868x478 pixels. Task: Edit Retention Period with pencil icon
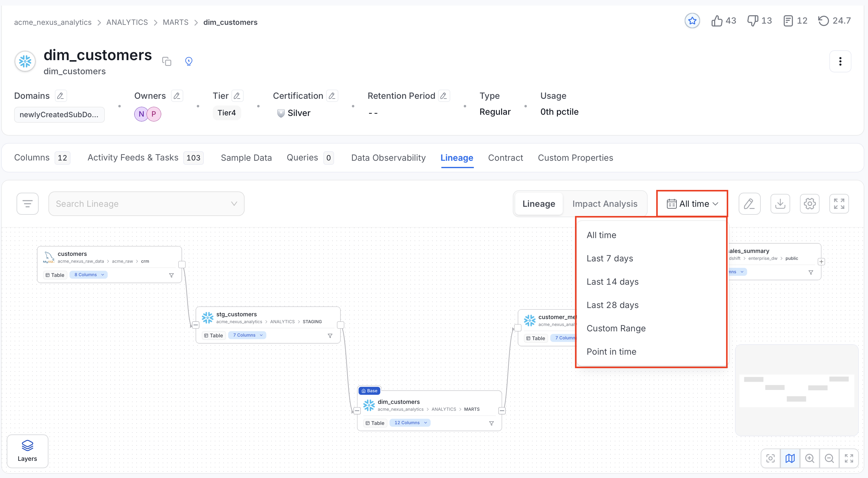pos(444,96)
